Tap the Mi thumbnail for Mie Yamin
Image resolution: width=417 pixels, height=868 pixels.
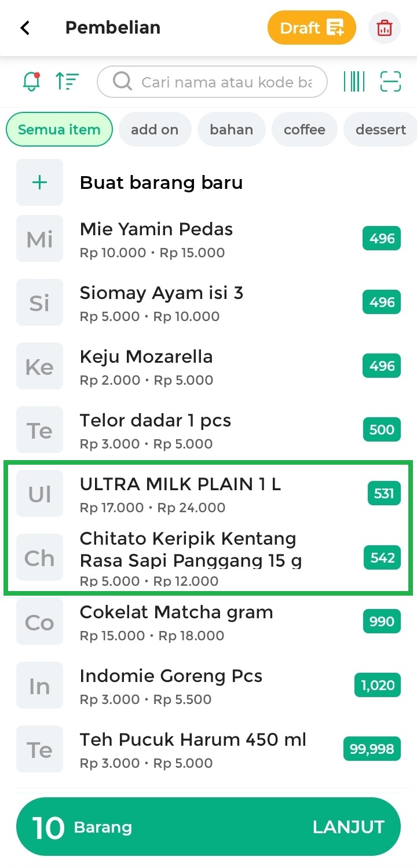(x=39, y=239)
